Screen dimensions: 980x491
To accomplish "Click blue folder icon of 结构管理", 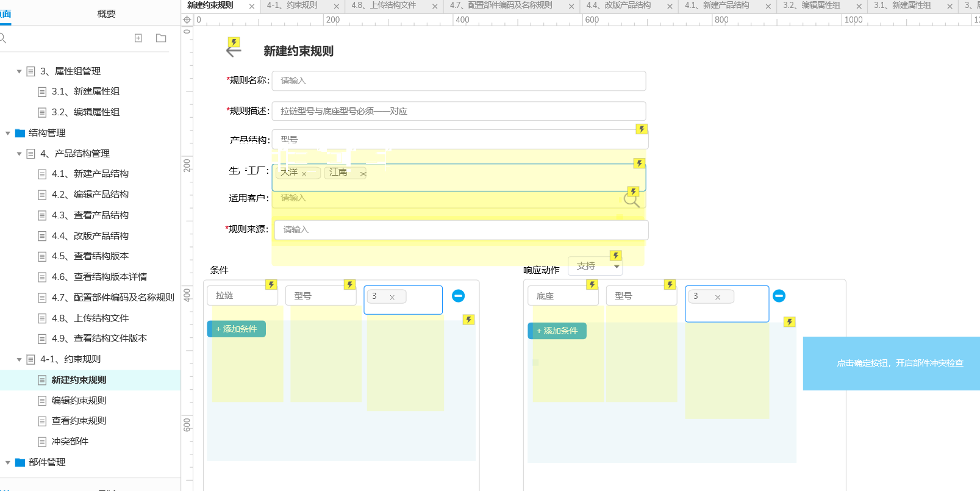I will click(x=20, y=133).
